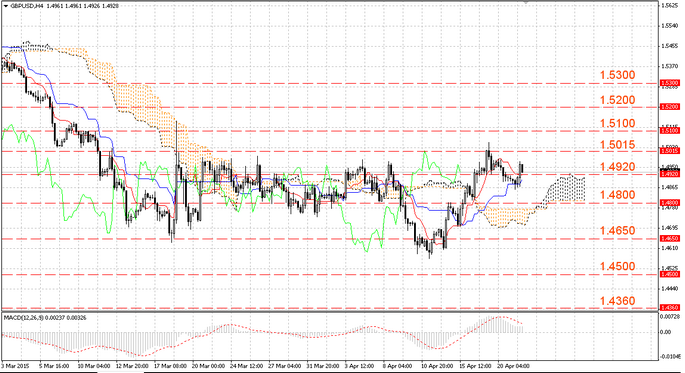Screen dimensions: 685x373
Task: Select the large orange 1.4360 level label
Action: click(617, 300)
